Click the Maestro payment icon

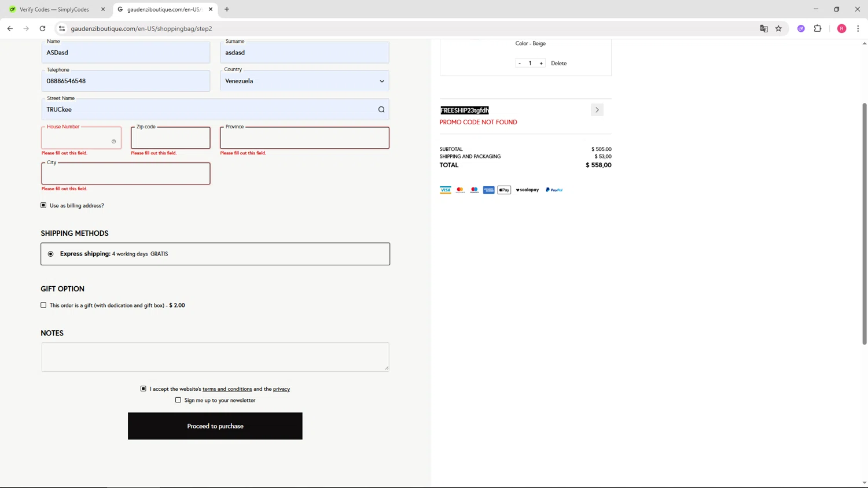pyautogui.click(x=475, y=190)
